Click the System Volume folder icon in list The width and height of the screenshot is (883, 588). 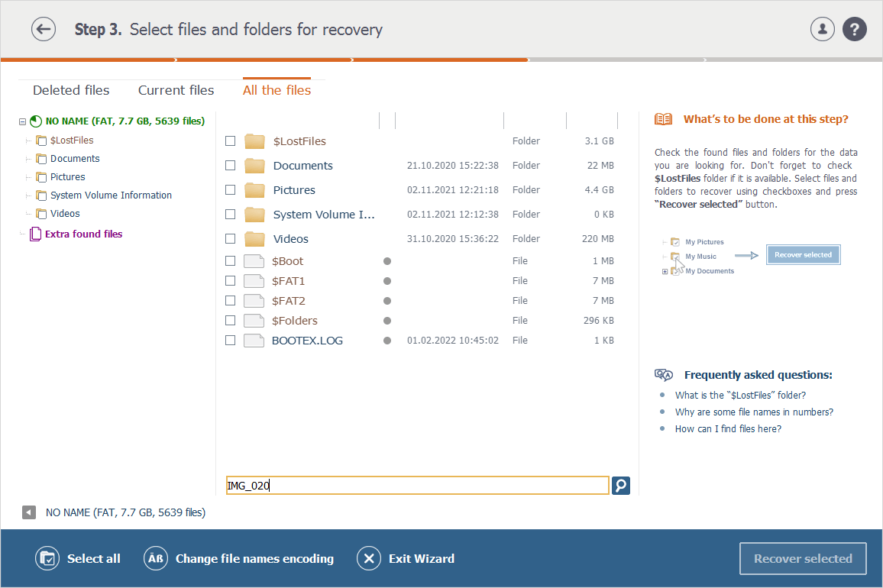(x=254, y=215)
